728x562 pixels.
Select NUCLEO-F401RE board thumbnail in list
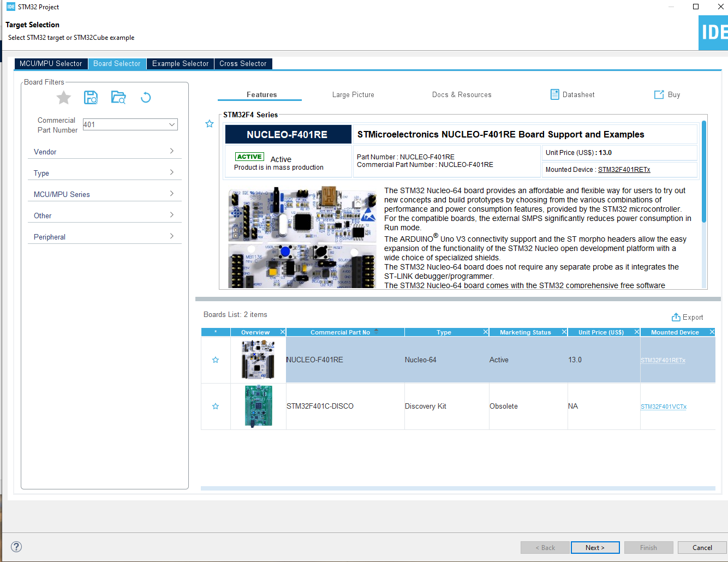point(258,360)
